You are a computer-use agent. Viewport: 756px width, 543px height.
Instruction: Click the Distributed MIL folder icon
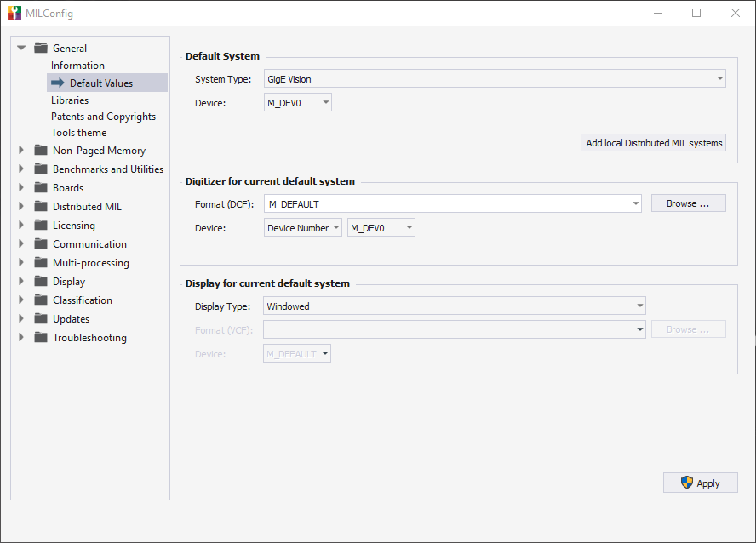pos(41,206)
